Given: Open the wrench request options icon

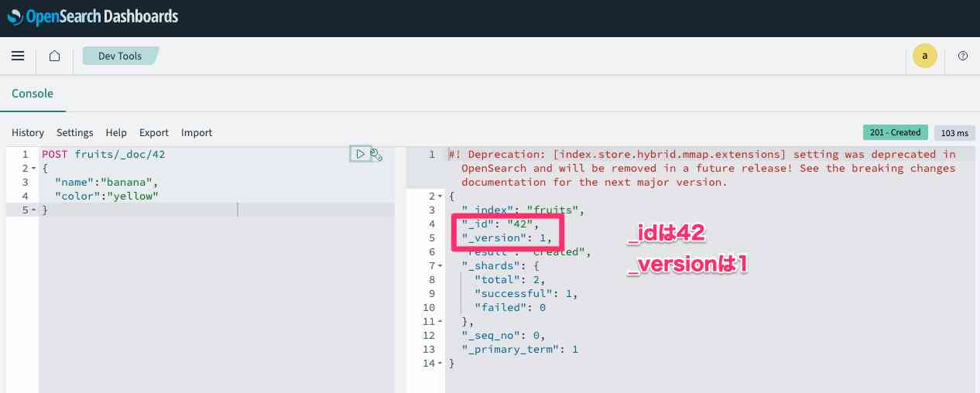Looking at the screenshot, I should [377, 155].
